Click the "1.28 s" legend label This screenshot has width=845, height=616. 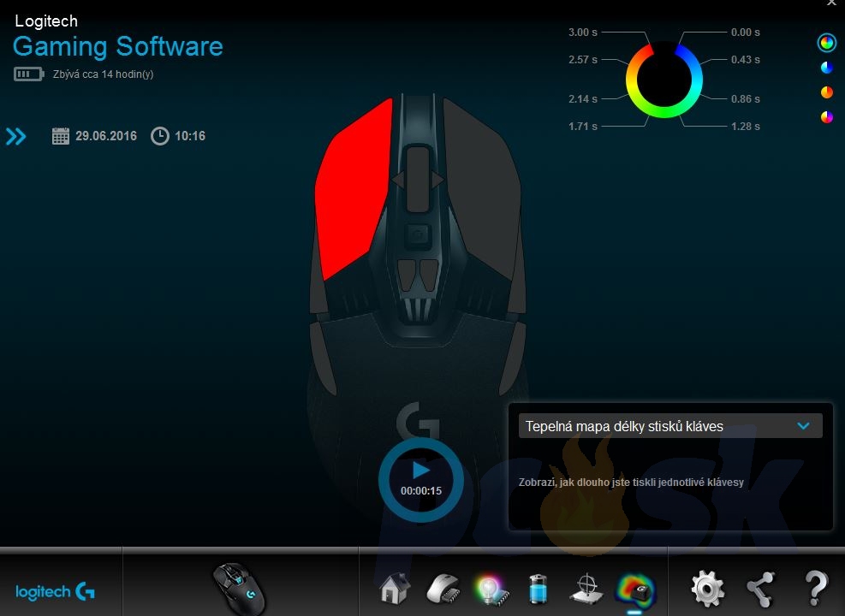point(746,127)
